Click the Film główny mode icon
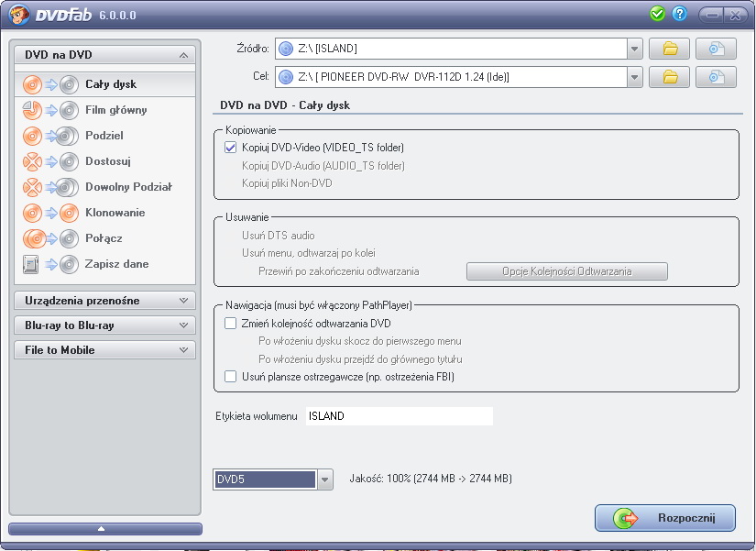Image resolution: width=756 pixels, height=551 pixels. (x=50, y=110)
